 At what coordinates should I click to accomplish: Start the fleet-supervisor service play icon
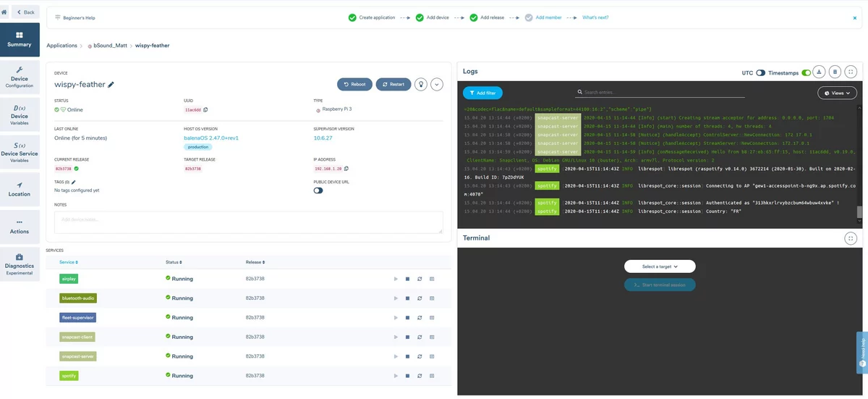[396, 318]
